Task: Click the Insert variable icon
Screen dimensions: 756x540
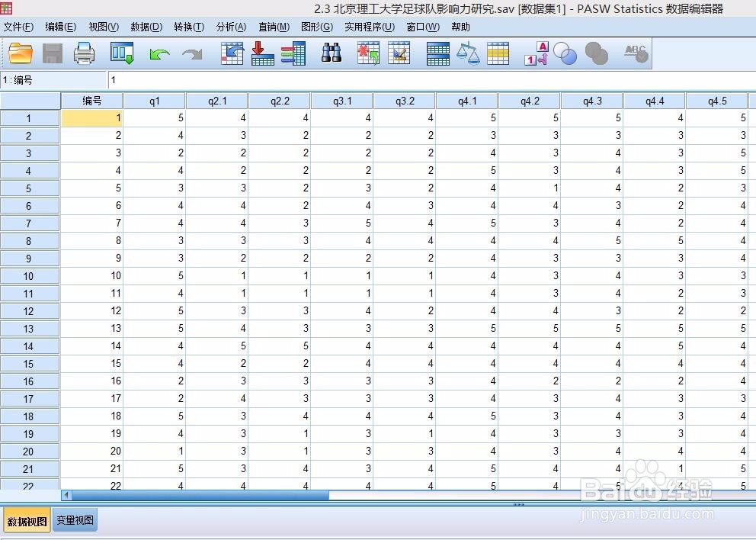Action: click(399, 53)
